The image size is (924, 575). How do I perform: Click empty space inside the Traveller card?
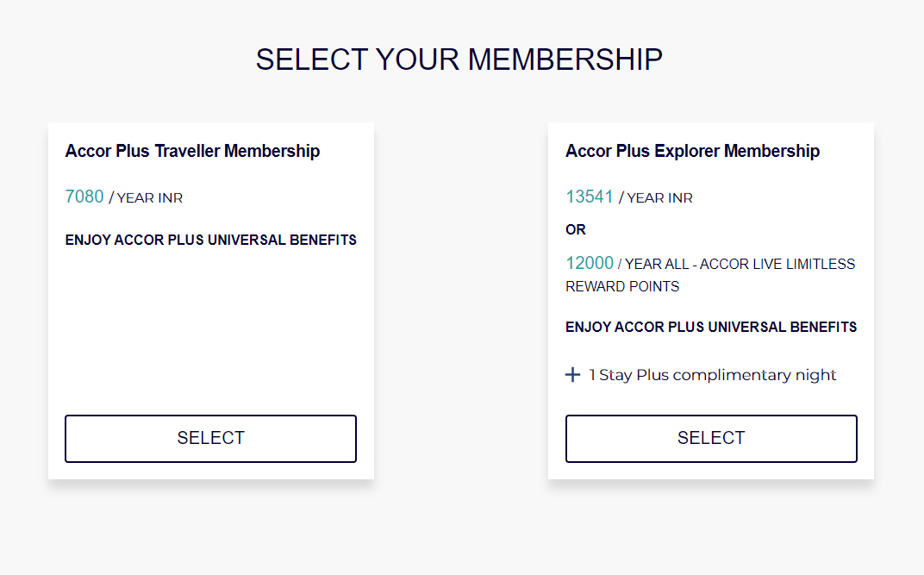pyautogui.click(x=210, y=328)
